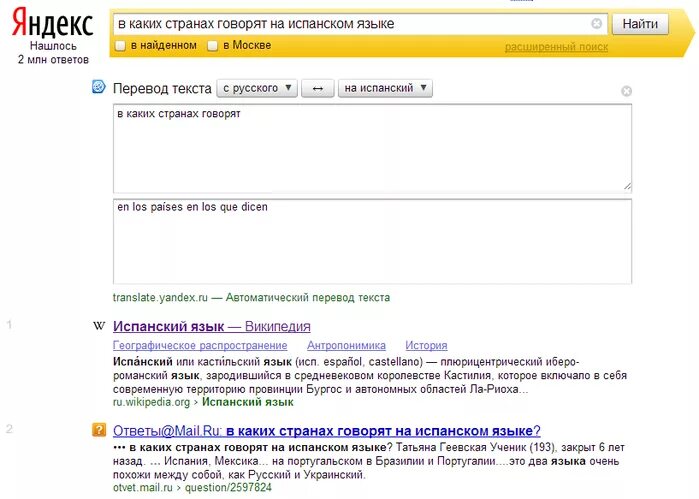Click the Wikipedia W favicon
699x499 pixels.
(x=99, y=326)
